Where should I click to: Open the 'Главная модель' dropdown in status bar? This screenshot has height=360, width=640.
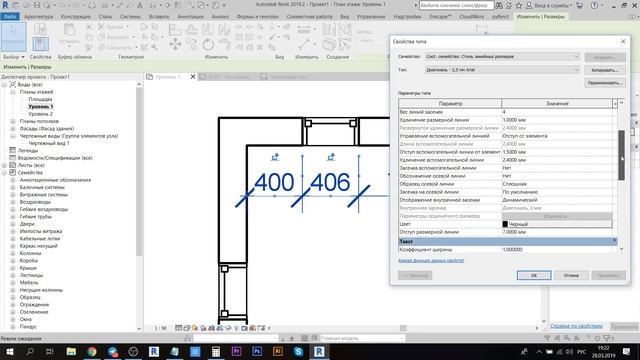362,338
